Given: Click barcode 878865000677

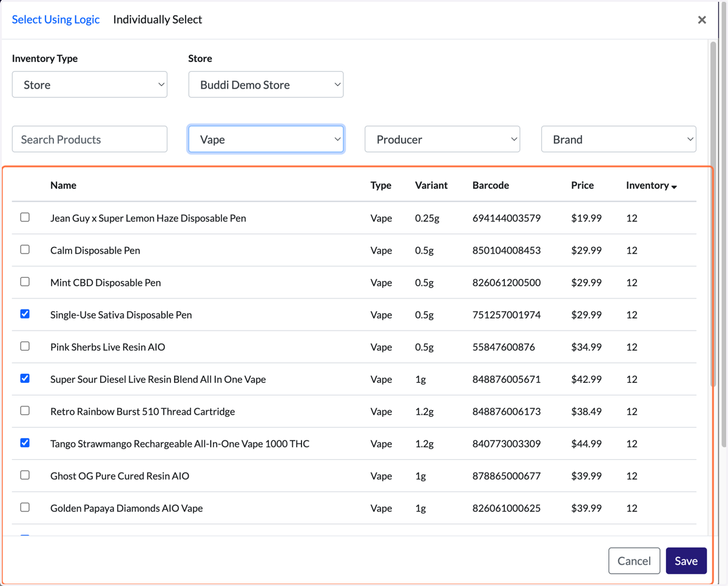Looking at the screenshot, I should [x=507, y=476].
